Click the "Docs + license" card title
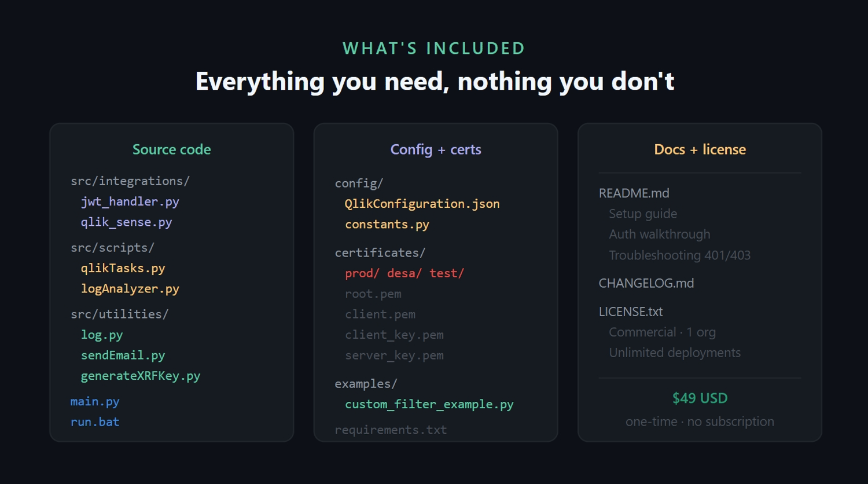Viewport: 868px width, 484px height. tap(700, 149)
